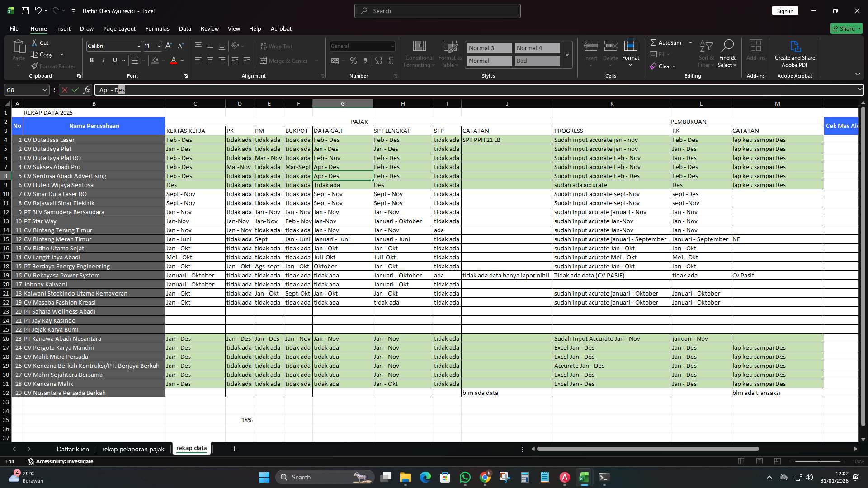Click the Insert Function fx icon
The image size is (868, 488).
point(87,90)
